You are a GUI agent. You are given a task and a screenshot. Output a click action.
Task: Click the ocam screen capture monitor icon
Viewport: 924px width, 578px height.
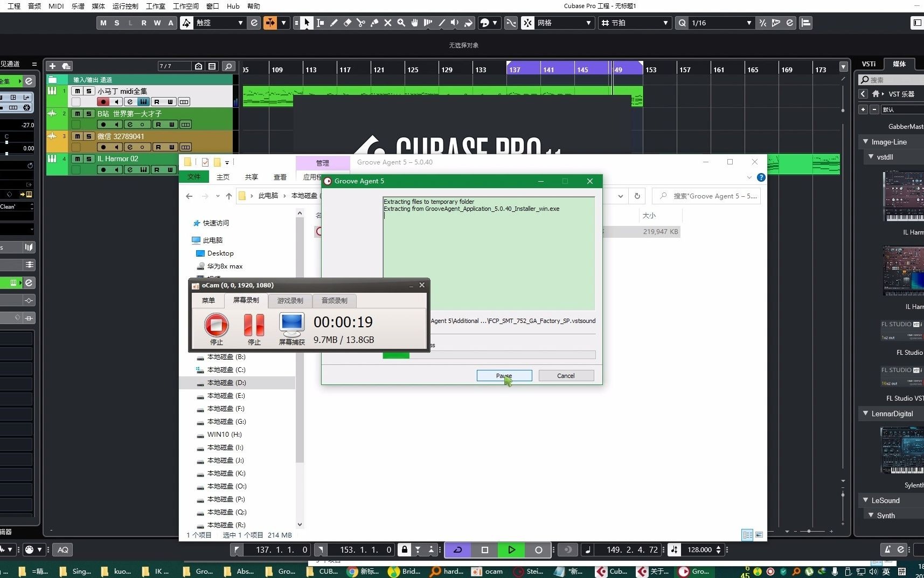click(291, 324)
